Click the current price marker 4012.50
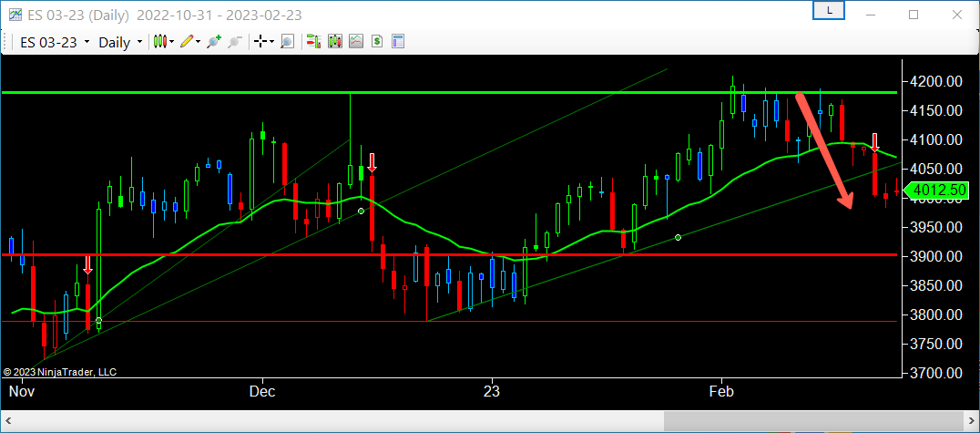Viewport: 980px width, 433px height. (x=935, y=190)
